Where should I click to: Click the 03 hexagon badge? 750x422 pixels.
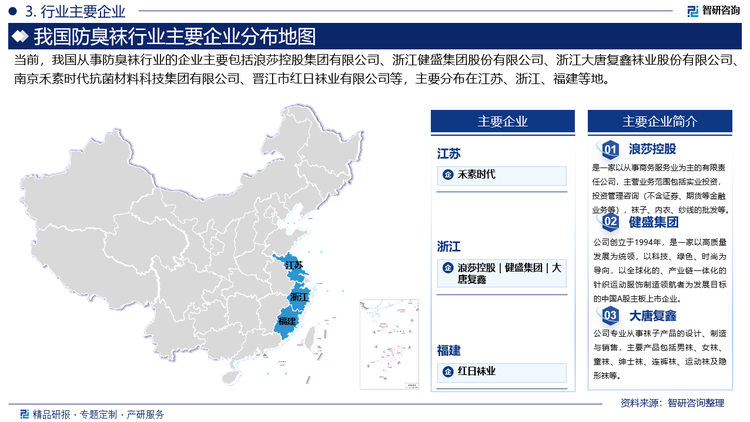click(x=610, y=315)
